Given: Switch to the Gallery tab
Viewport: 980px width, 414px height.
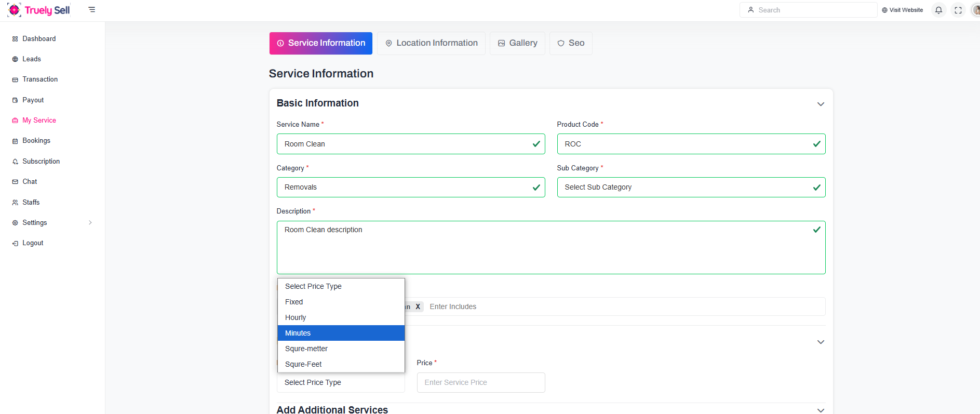Looking at the screenshot, I should pos(517,43).
